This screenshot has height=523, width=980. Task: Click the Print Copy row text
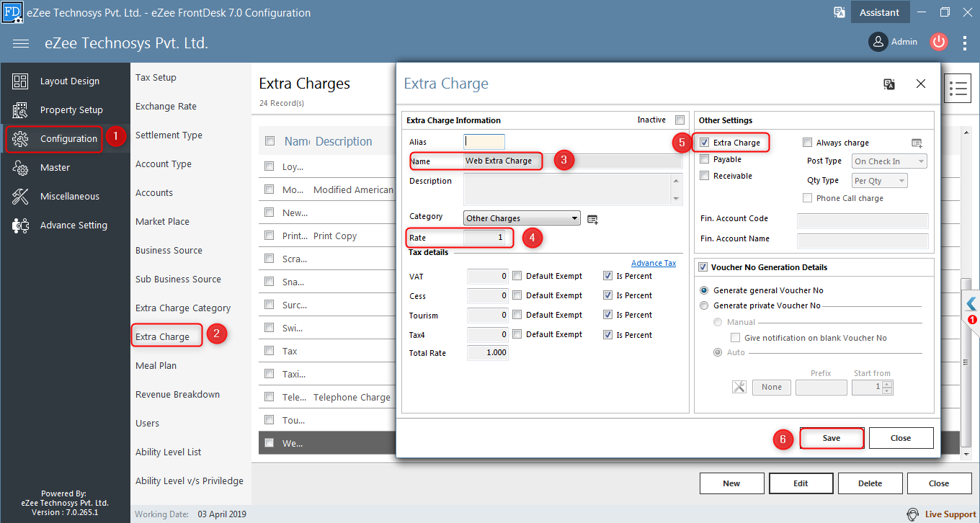pyautogui.click(x=335, y=236)
